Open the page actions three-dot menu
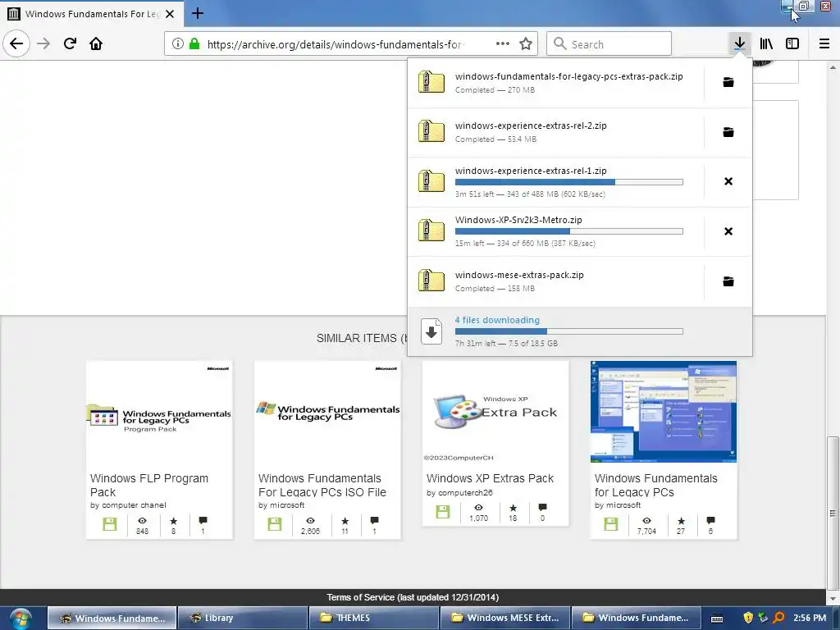This screenshot has width=840, height=630. [503, 43]
